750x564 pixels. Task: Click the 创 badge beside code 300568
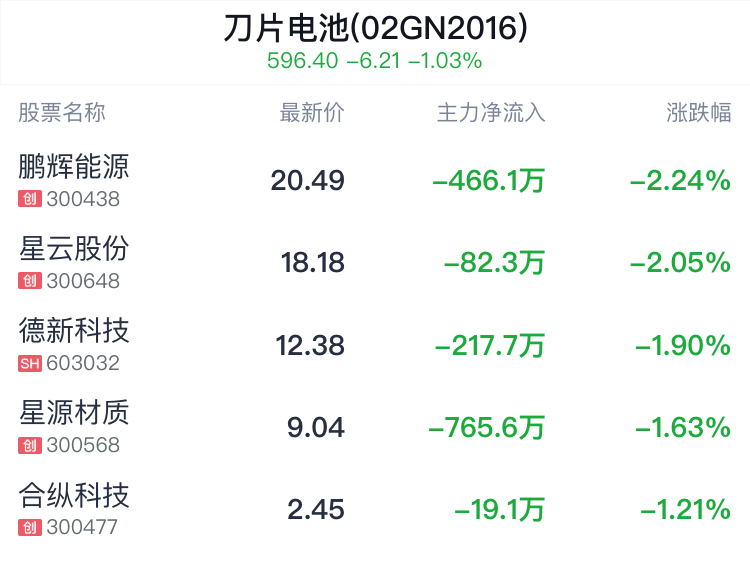[x=29, y=445]
